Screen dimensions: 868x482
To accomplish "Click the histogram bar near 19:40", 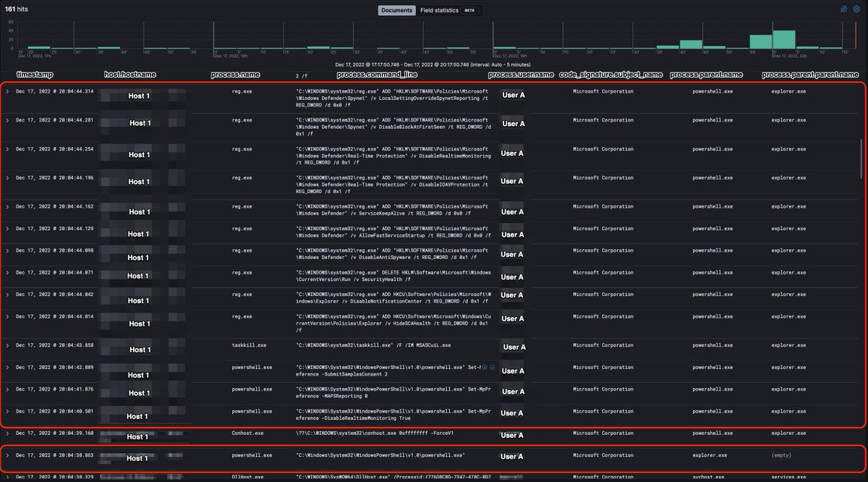I will (x=691, y=45).
